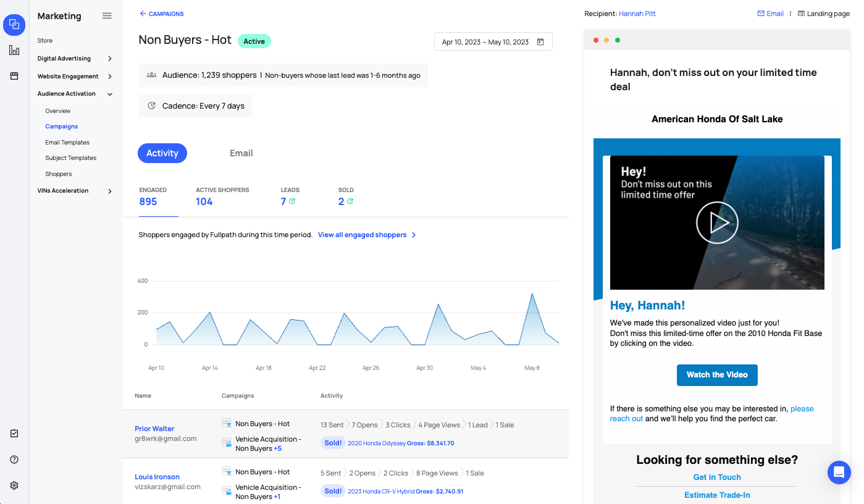Click the store icon in left rail
The width and height of the screenshot is (864, 504).
tap(14, 76)
